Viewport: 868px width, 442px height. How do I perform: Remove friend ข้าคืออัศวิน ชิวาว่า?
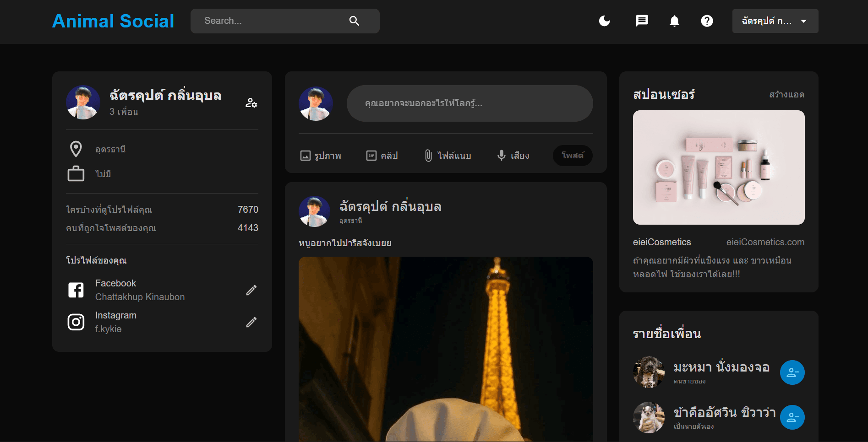(x=792, y=417)
